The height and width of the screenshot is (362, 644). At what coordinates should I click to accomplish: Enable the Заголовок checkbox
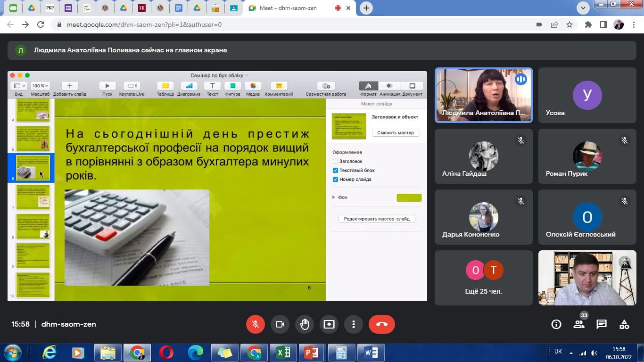(x=336, y=161)
